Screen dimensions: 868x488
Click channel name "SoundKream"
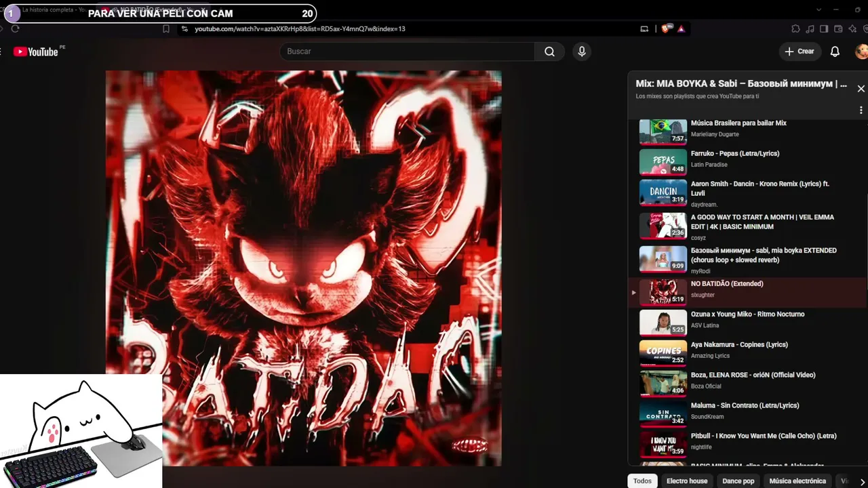pos(707,417)
